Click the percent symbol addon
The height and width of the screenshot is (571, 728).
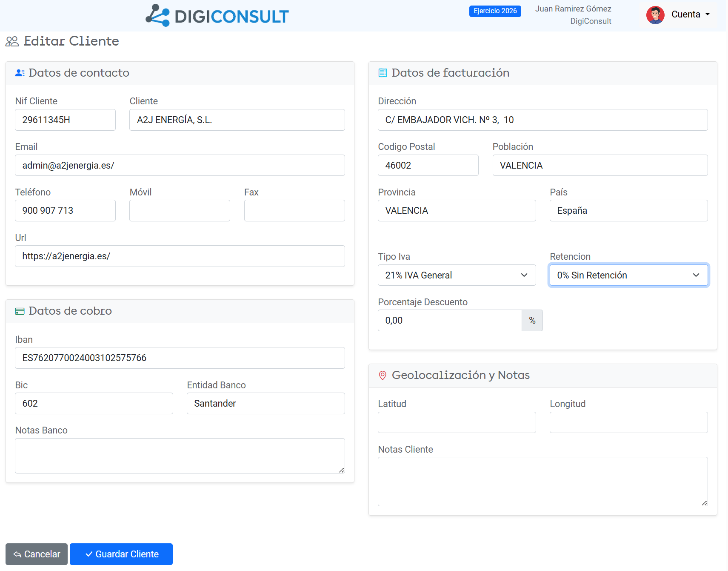(532, 321)
